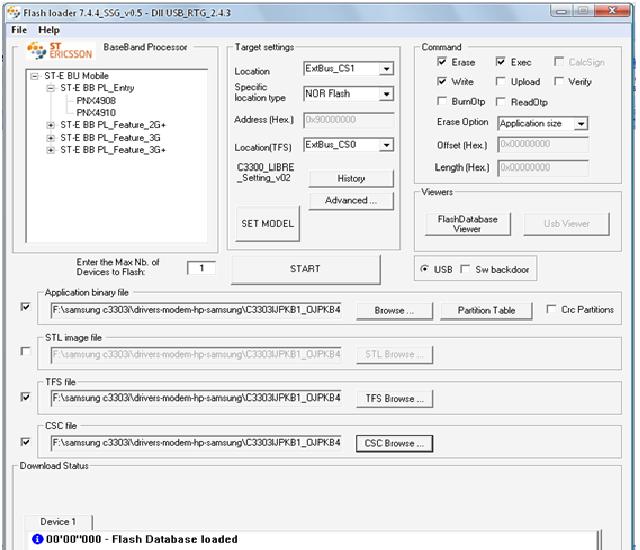Check the STL image file checkbox
The height and width of the screenshot is (550, 640).
(x=25, y=351)
